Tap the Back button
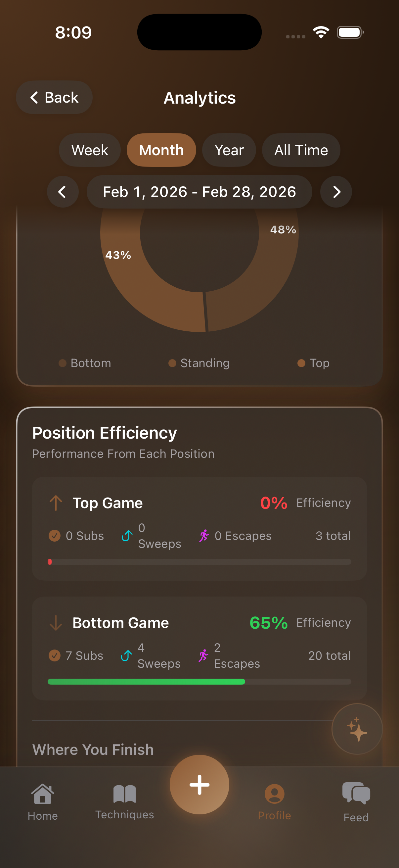Viewport: 399px width, 868px height. [54, 97]
